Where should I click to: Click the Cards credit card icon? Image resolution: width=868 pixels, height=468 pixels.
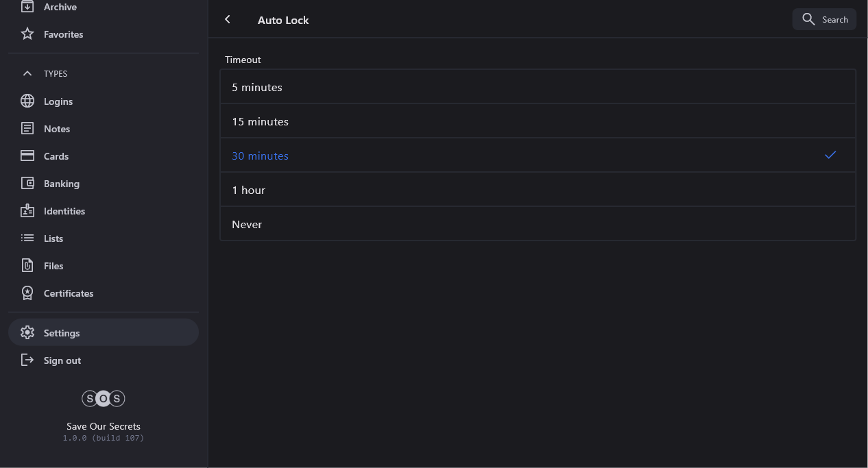pos(27,156)
